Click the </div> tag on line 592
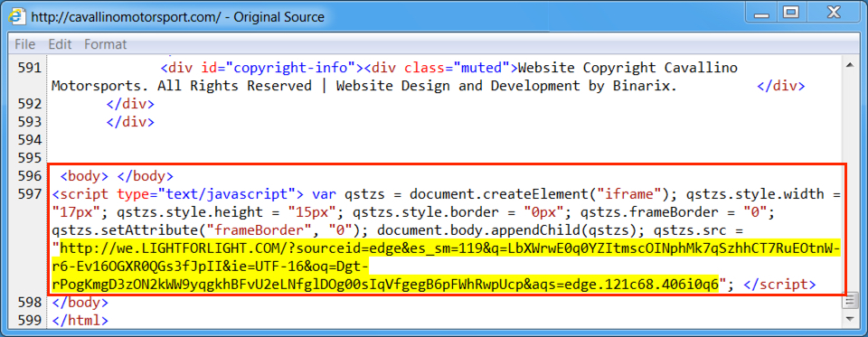 click(x=130, y=104)
